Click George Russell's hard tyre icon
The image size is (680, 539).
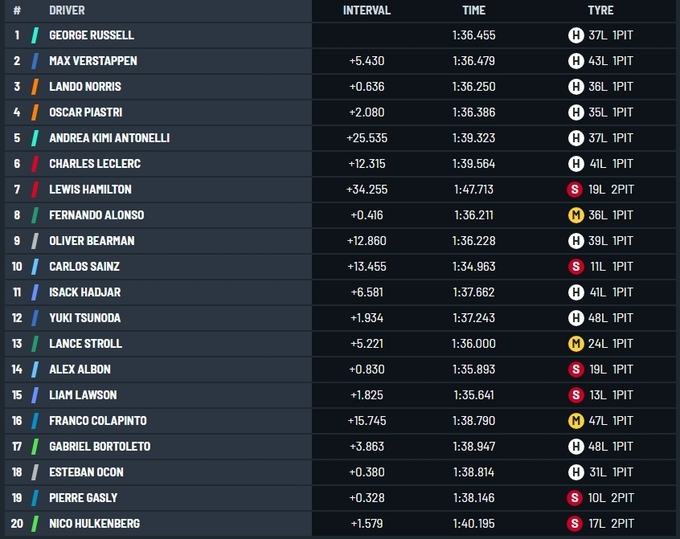point(576,35)
